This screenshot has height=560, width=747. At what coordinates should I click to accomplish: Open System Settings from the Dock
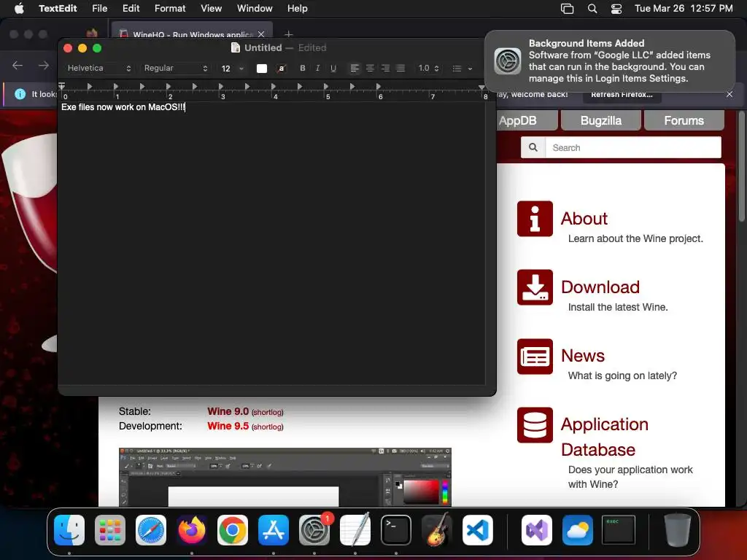[314, 530]
